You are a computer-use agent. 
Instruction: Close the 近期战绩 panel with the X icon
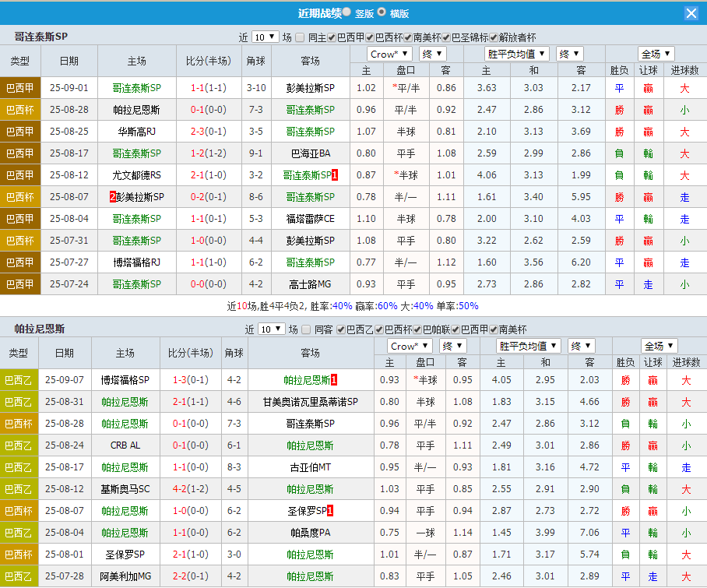click(693, 12)
